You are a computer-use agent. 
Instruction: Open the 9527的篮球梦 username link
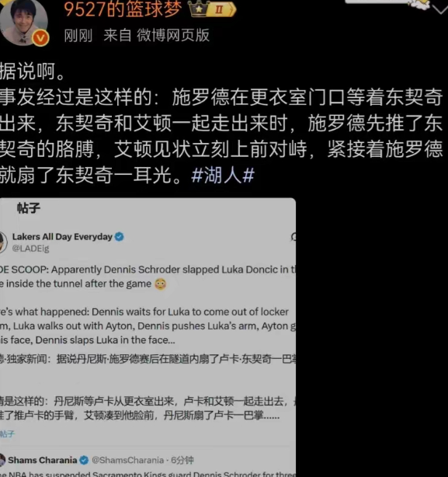123,9
